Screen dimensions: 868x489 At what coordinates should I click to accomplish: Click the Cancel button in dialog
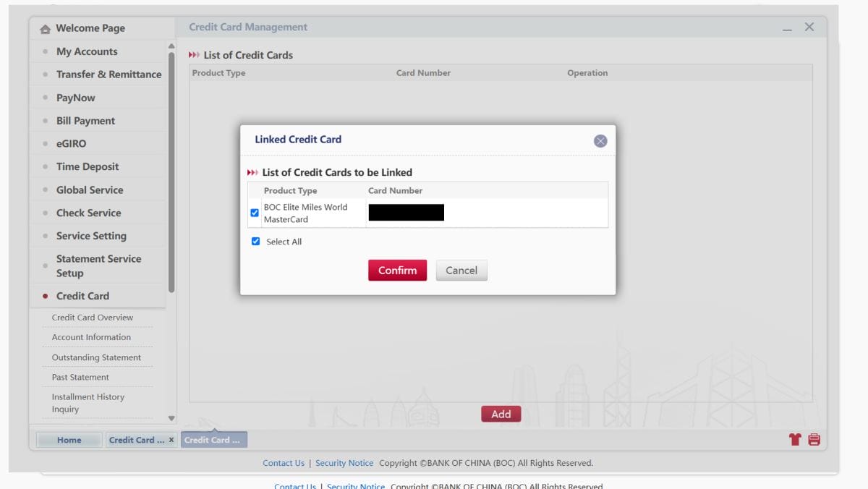tap(461, 271)
